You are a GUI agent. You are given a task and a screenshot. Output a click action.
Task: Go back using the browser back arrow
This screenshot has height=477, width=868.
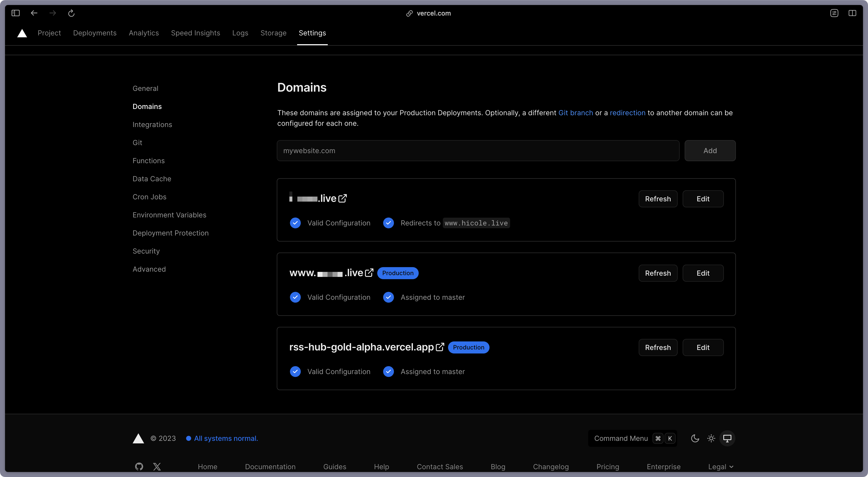pyautogui.click(x=34, y=13)
